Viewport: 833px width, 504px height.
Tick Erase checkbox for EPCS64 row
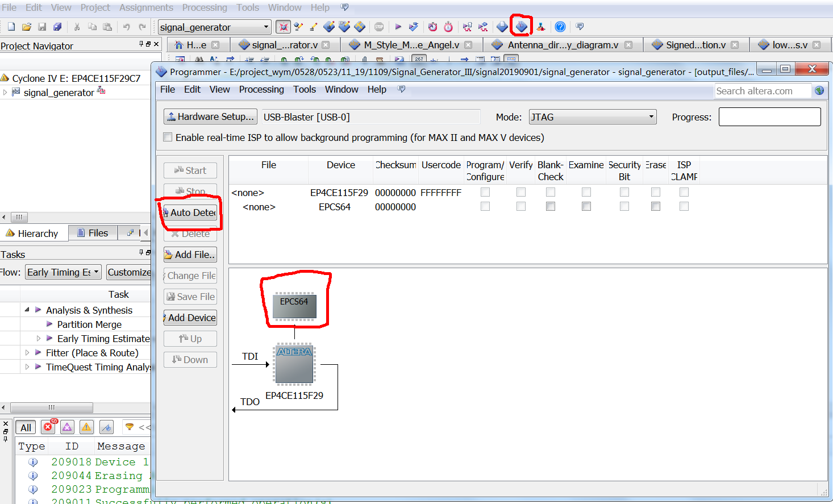click(x=656, y=206)
